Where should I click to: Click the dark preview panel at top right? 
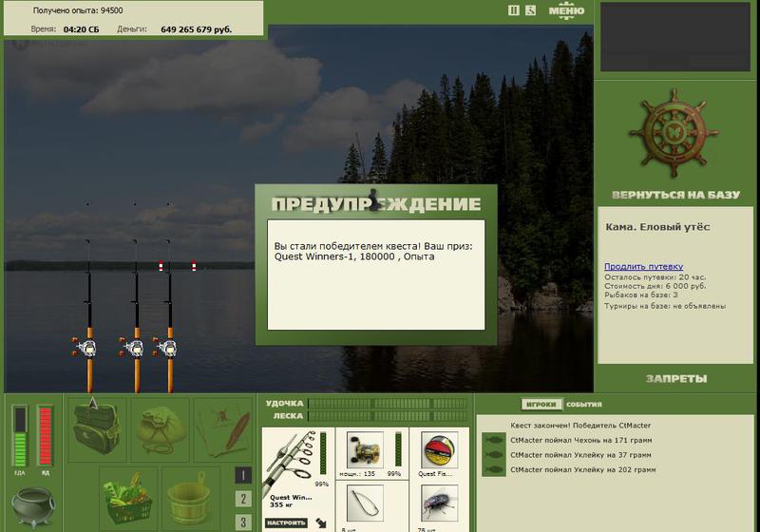675,37
